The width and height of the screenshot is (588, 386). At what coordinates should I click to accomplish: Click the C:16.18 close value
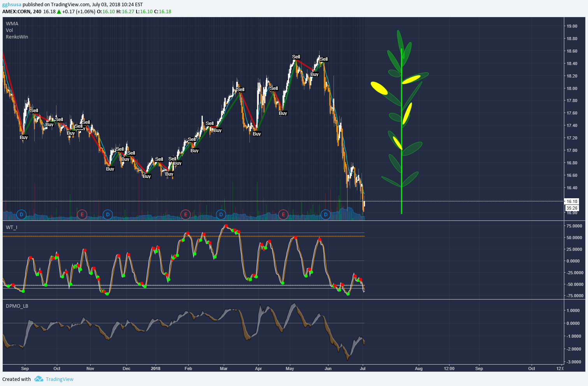click(x=163, y=12)
